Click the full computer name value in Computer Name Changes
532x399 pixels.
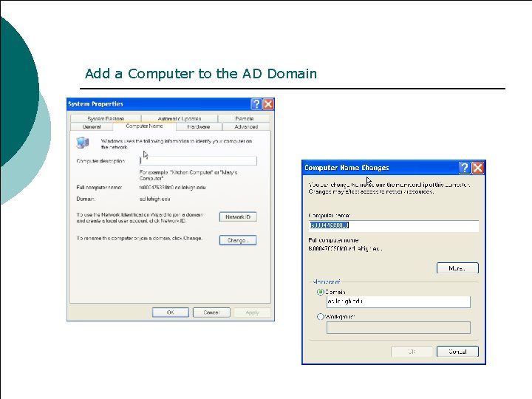click(345, 249)
